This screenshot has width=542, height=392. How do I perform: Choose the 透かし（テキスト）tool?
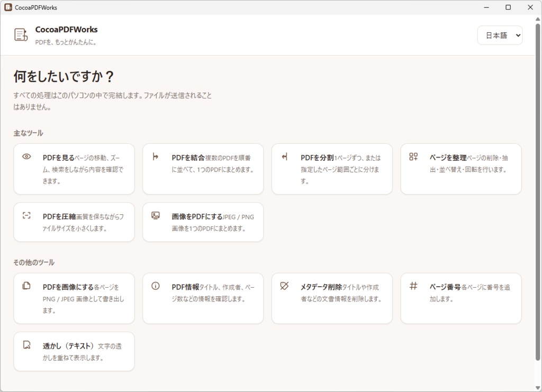tap(74, 352)
